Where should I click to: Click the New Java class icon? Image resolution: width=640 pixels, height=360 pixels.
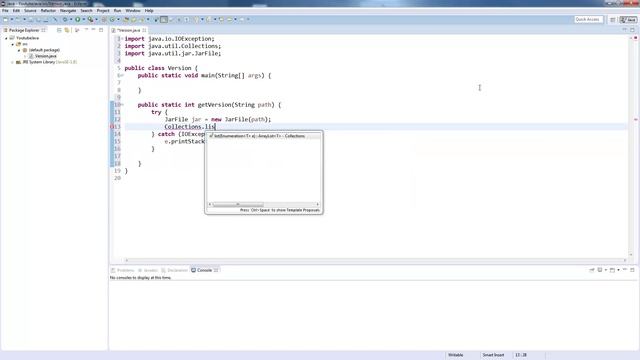click(x=112, y=20)
